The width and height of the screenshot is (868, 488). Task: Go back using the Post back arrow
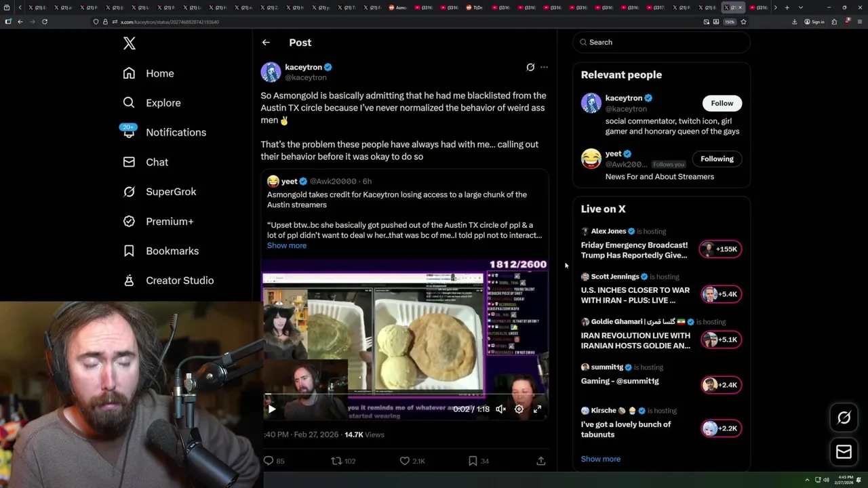click(266, 42)
